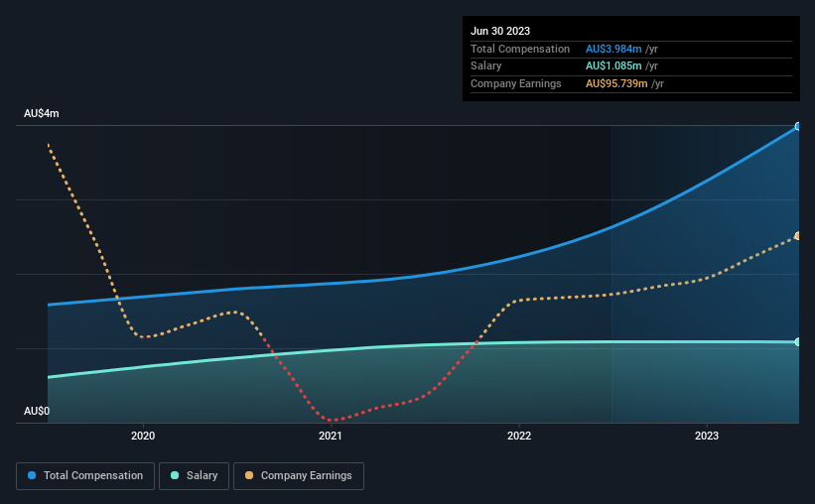815x504 pixels.
Task: Click the Company Earnings tooltip row label
Action: [x=515, y=83]
